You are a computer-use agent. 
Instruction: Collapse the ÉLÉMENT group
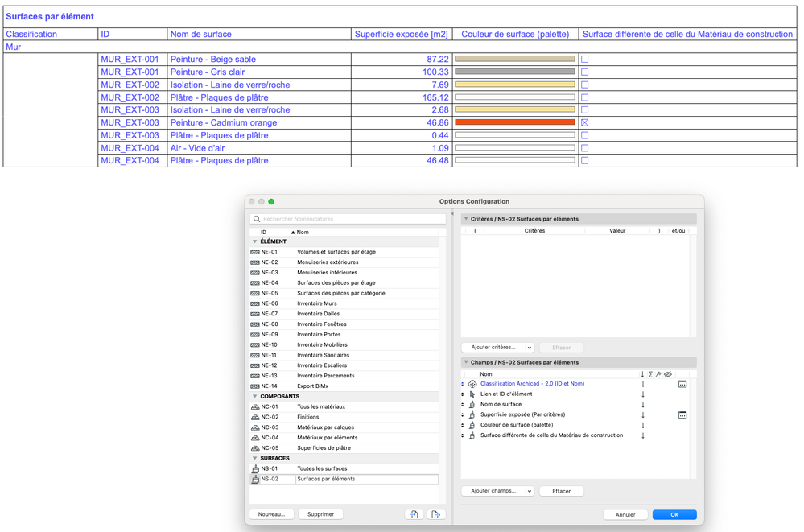point(254,241)
